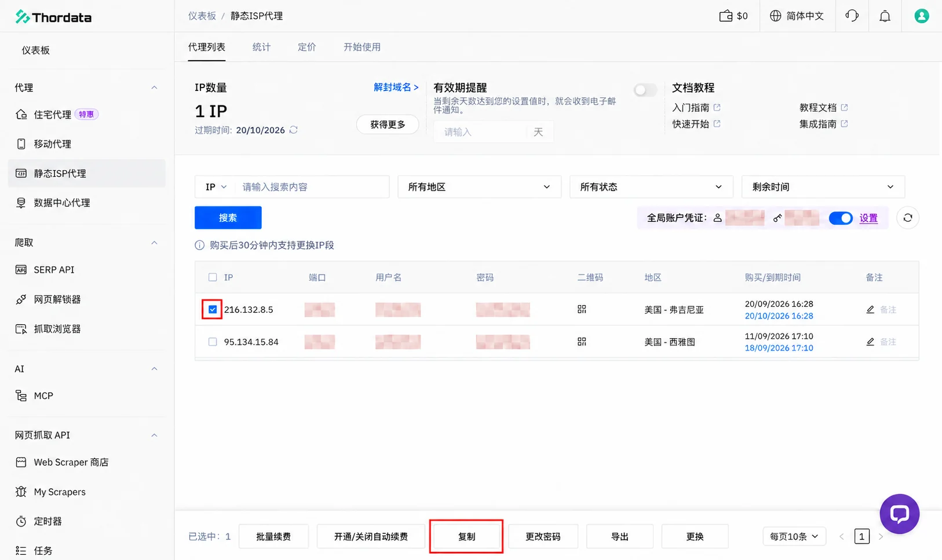This screenshot has width=942, height=560.
Task: Open the 教程文档 external link
Action: [823, 108]
